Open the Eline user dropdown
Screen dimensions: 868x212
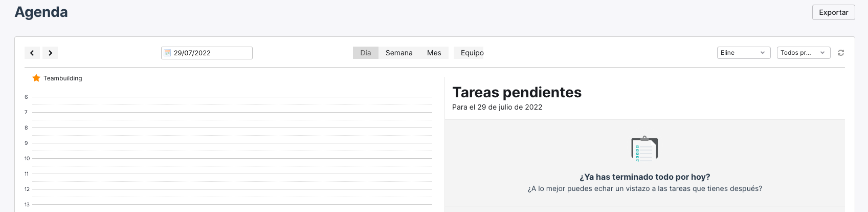(744, 53)
